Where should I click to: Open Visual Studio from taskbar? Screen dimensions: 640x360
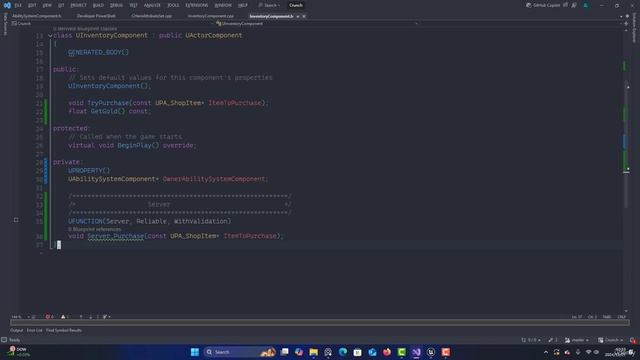[416, 352]
